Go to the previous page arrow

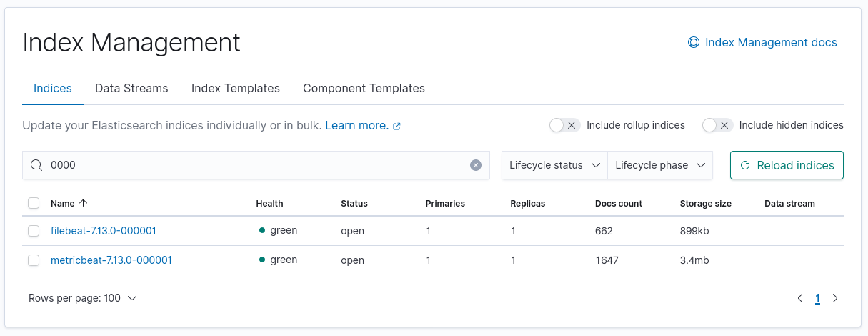coord(800,298)
